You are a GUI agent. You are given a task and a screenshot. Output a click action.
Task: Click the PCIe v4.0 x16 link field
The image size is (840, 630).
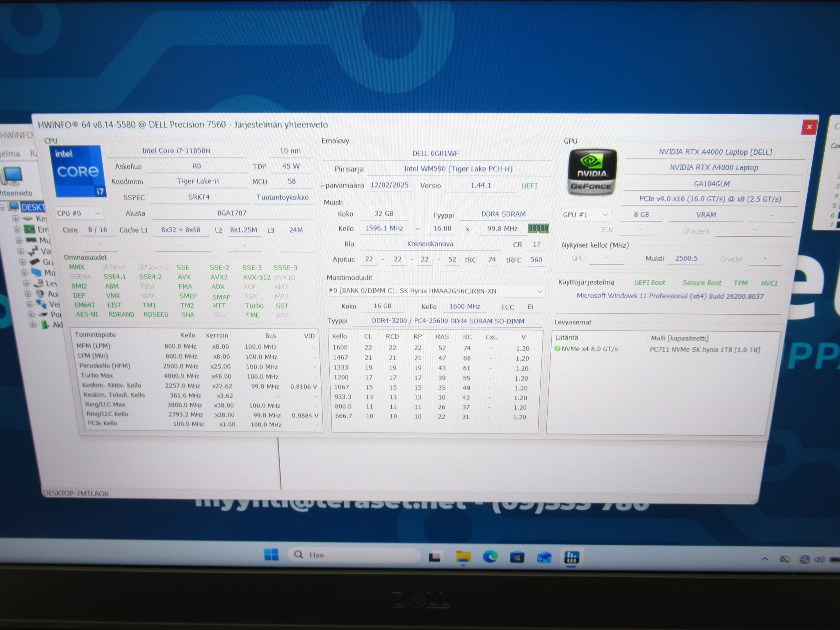[x=710, y=199]
